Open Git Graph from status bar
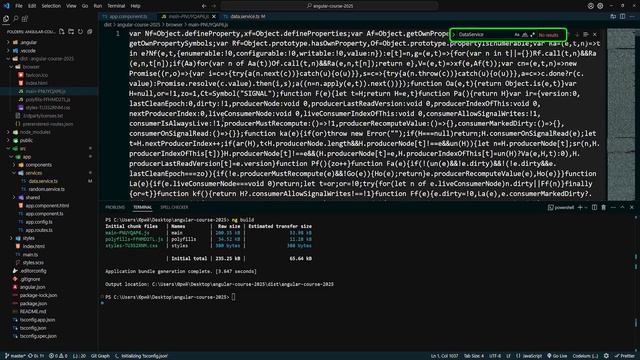This screenshot has width=640, height=360. click(100, 356)
